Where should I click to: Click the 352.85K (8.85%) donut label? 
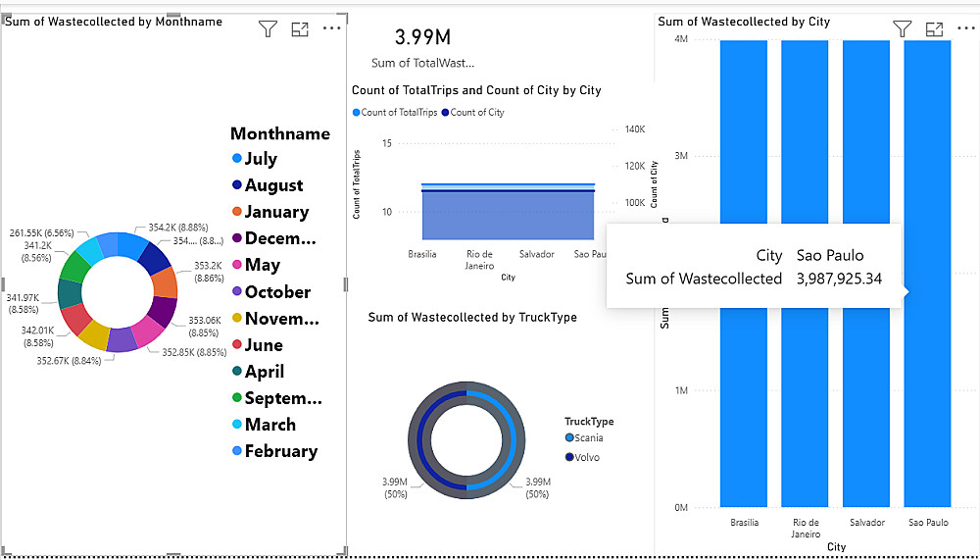(194, 352)
